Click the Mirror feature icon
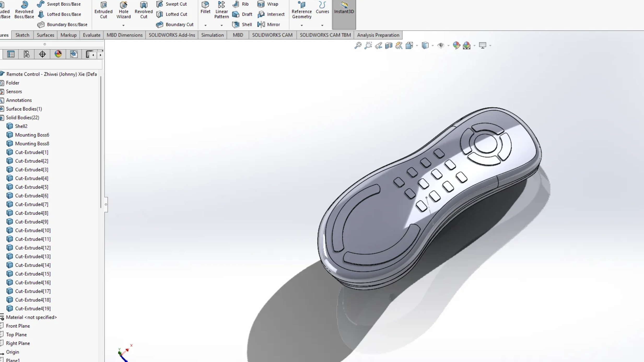This screenshot has height=362, width=644. point(269,24)
